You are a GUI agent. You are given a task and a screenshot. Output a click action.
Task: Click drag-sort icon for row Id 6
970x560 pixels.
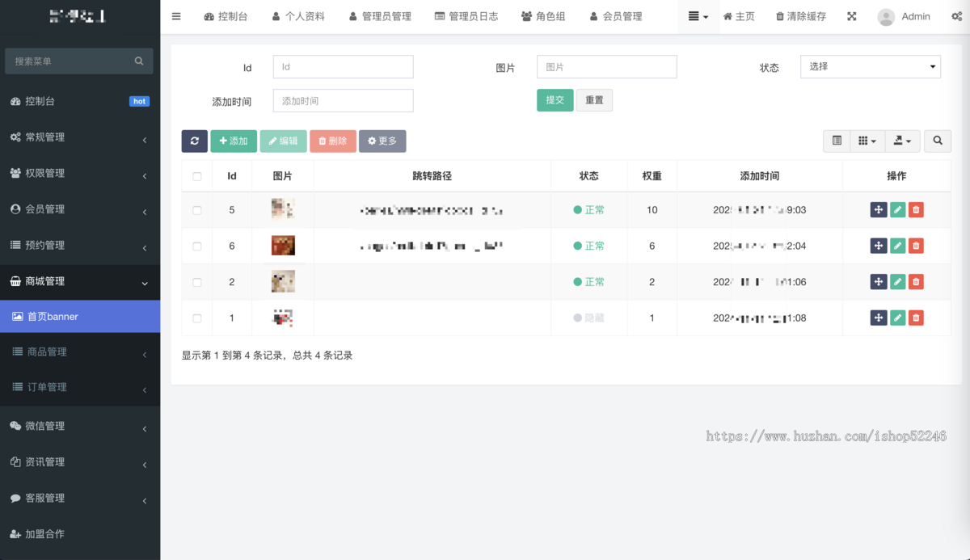click(879, 246)
